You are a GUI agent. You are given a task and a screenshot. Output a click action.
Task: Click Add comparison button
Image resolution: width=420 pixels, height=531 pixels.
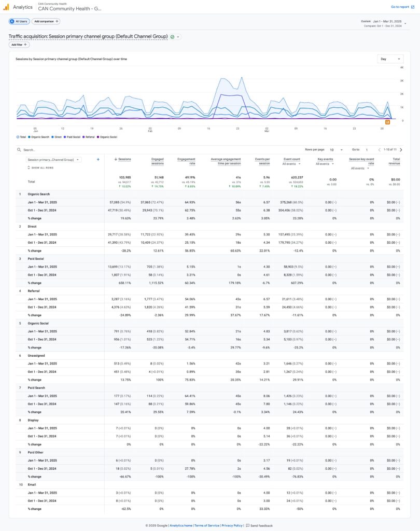[x=46, y=21]
